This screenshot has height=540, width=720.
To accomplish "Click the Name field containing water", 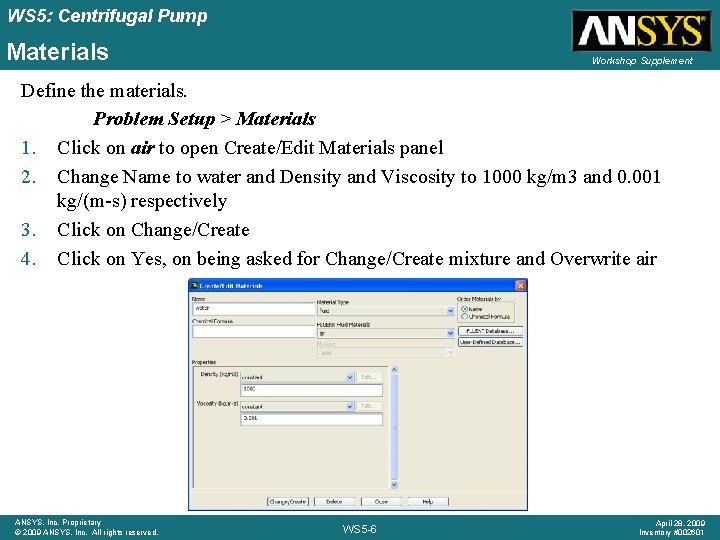I will click(253, 309).
